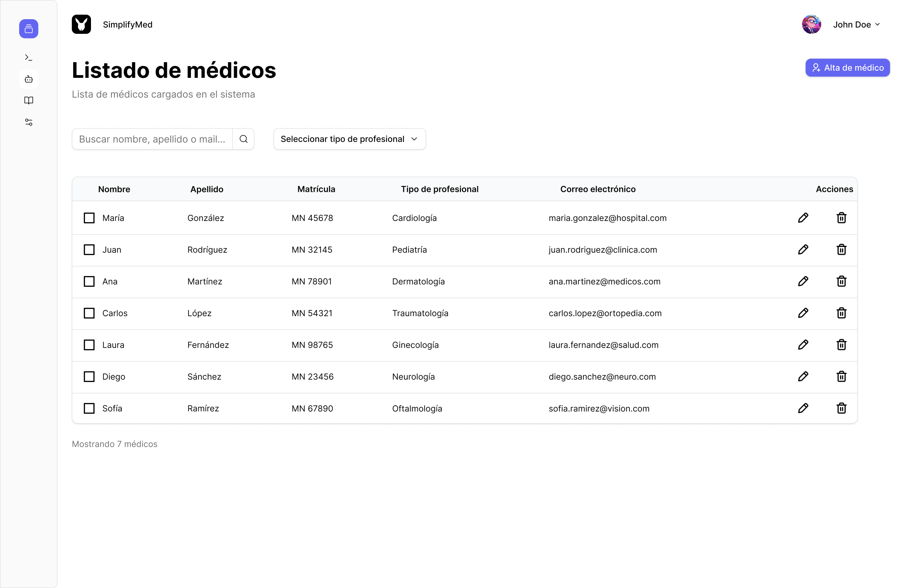
Task: Click the purple app icon in sidebar
Action: tap(28, 28)
